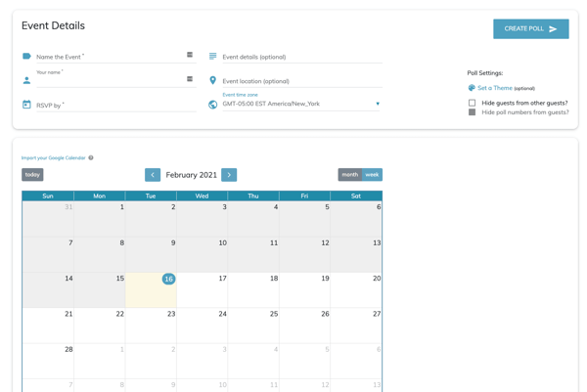Click the Sun column header
Image resolution: width=587 pixels, height=392 pixels.
pyautogui.click(x=48, y=196)
